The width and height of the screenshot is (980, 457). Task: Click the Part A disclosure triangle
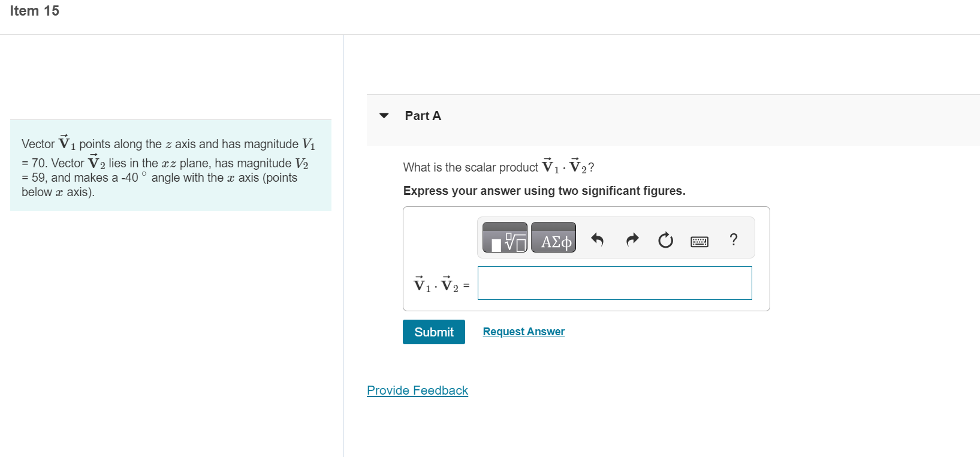point(384,115)
